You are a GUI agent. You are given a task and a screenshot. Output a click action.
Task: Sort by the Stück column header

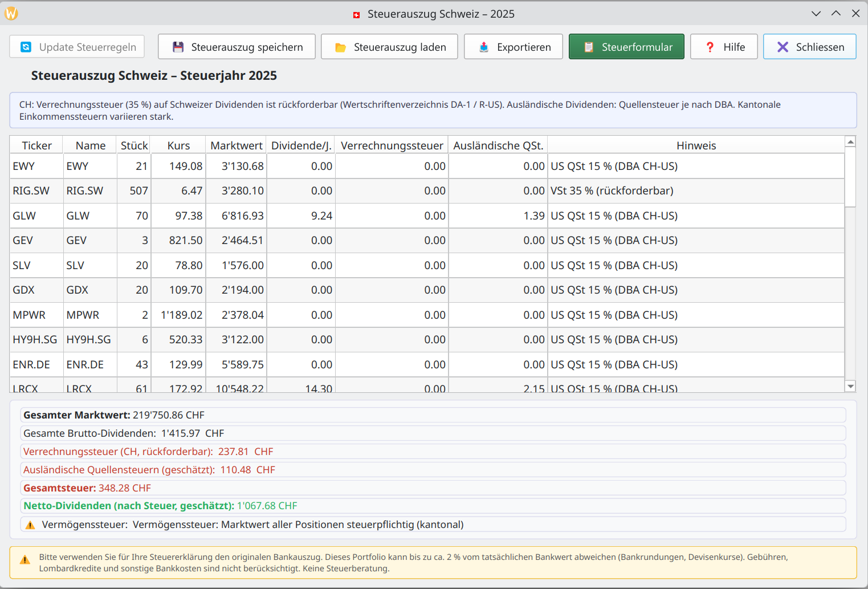pos(134,145)
